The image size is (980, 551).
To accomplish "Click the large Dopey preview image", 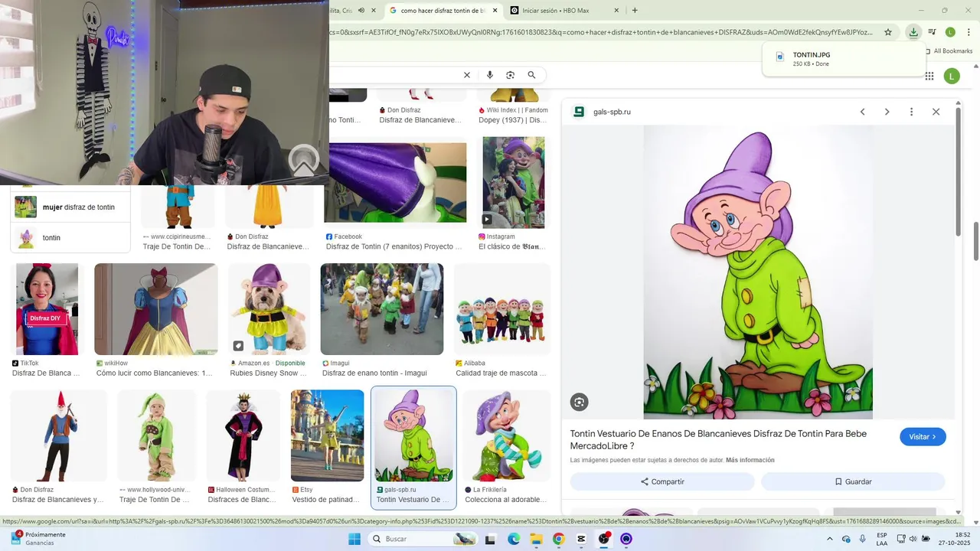I will [758, 272].
